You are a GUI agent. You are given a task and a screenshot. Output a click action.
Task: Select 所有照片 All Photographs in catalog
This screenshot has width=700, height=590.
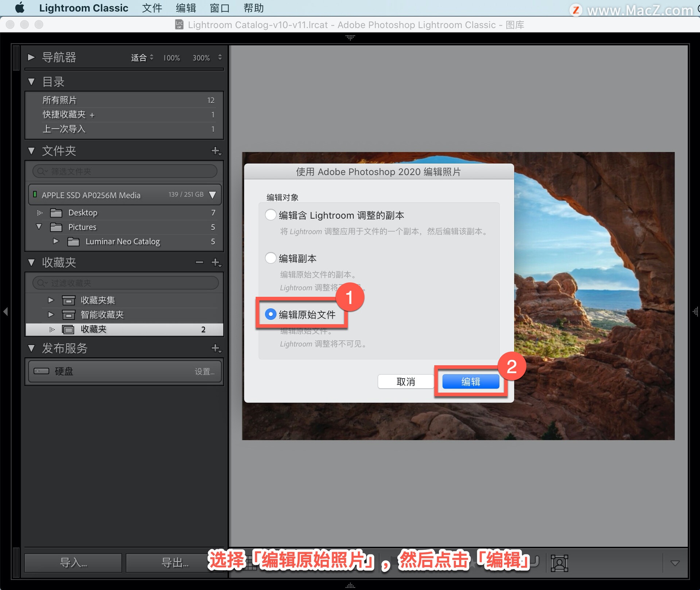click(124, 100)
